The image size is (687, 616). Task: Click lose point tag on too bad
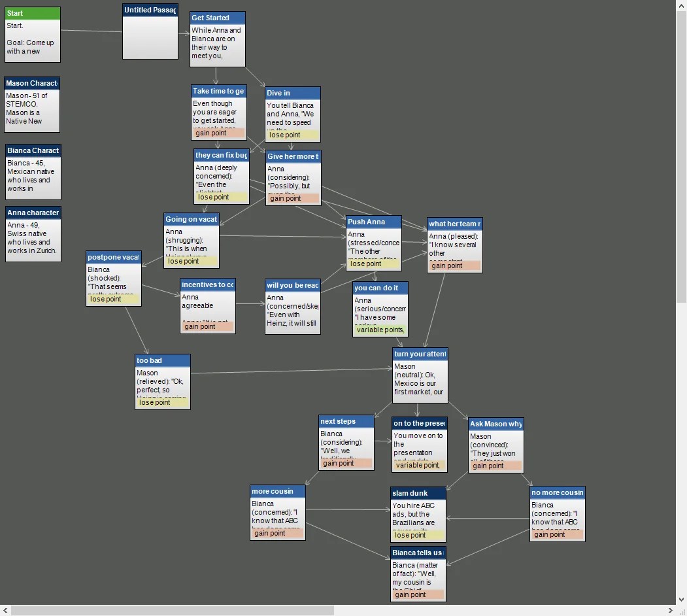[x=163, y=402]
